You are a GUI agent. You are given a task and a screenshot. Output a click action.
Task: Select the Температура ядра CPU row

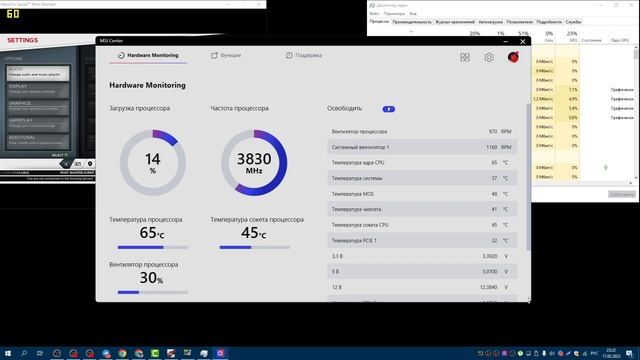pos(422,162)
